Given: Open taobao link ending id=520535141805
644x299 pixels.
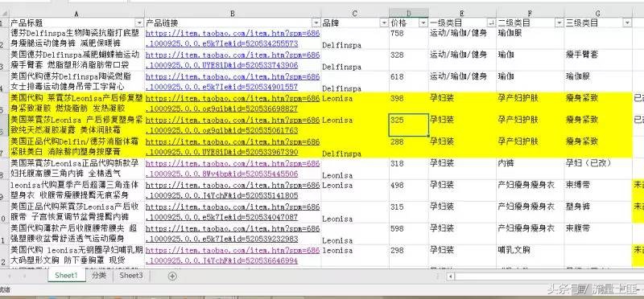Looking at the screenshot, I should click(233, 190).
